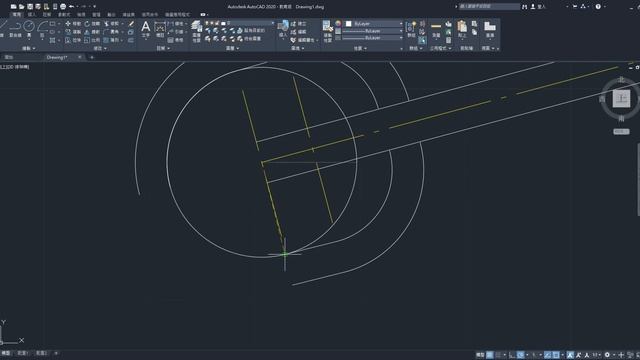Screen dimensions: 640x360
Task: Open the WCS dropdown below ViewCube
Action: 621,131
